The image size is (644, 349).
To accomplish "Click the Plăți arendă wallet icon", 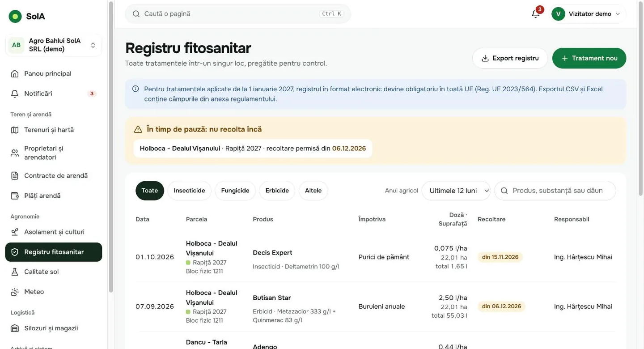I will point(15,196).
